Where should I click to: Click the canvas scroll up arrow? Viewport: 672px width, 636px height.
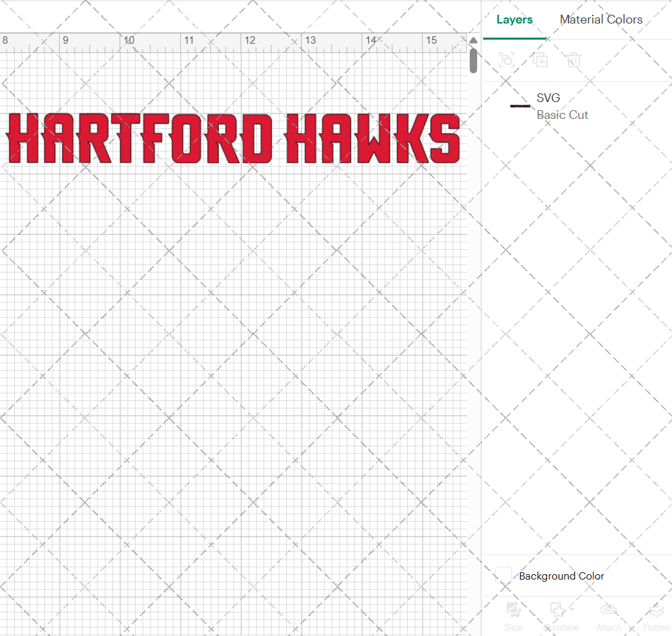click(x=473, y=40)
